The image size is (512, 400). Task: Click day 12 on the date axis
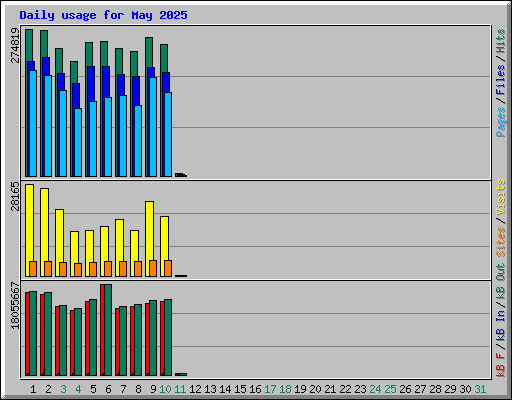click(x=195, y=389)
